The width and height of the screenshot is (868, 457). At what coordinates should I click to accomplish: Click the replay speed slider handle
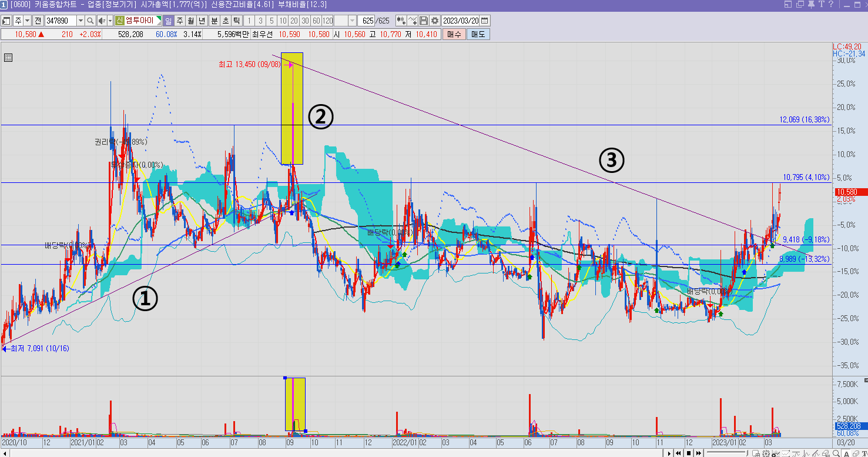(747, 453)
